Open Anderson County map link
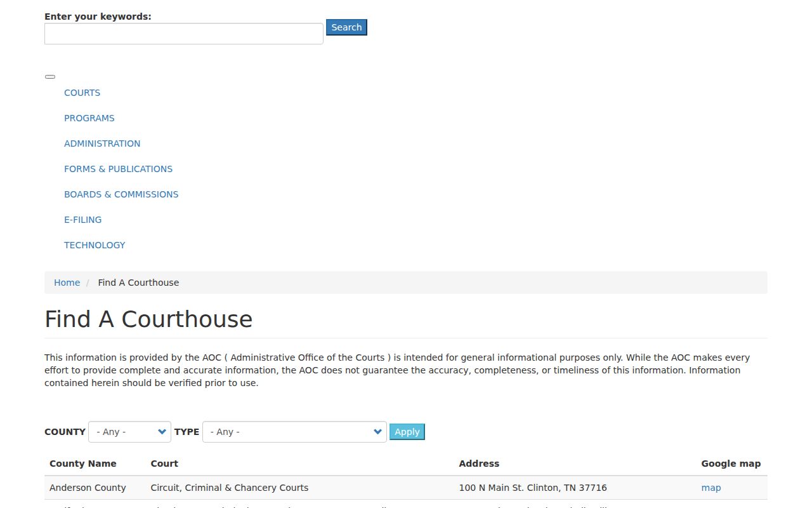This screenshot has height=508, width=812. pos(711,488)
